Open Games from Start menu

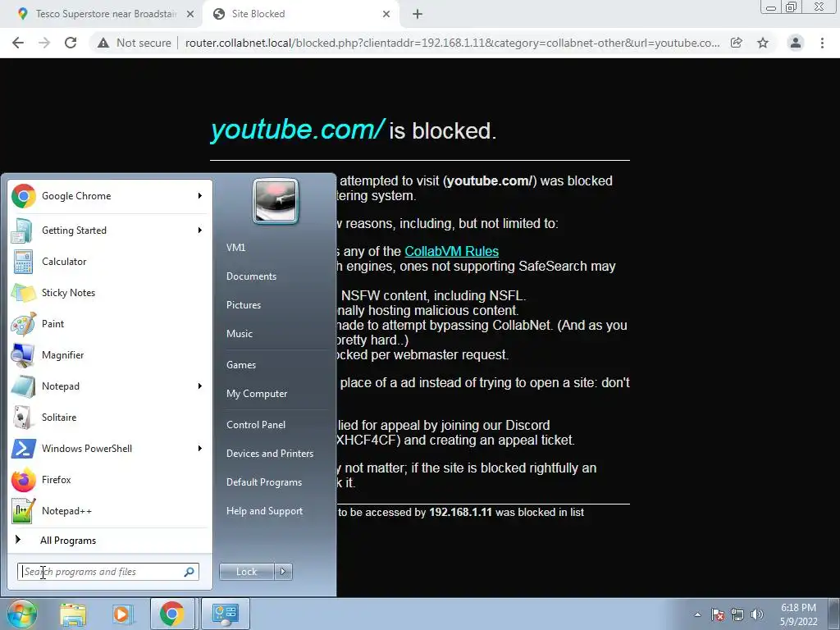[x=241, y=365]
